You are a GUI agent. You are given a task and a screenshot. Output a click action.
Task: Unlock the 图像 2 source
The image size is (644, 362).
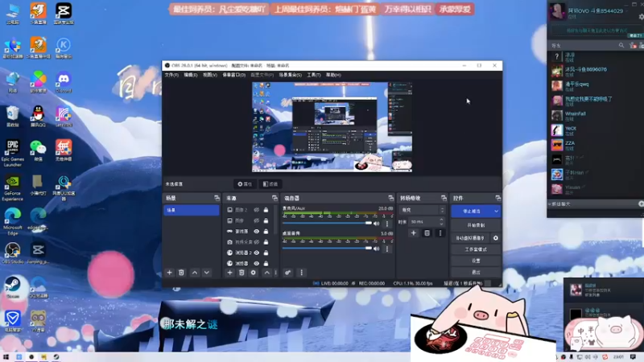coord(266,210)
